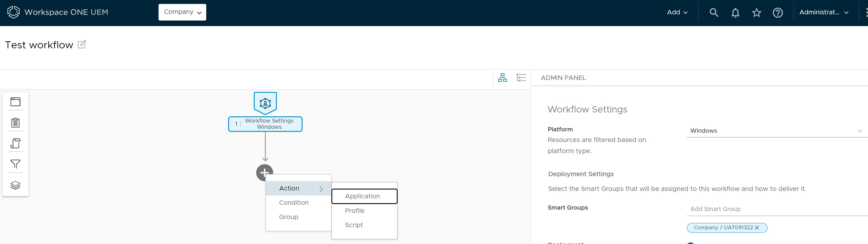Select Profile from the Action submenu
This screenshot has width=868, height=244.
coord(355,211)
